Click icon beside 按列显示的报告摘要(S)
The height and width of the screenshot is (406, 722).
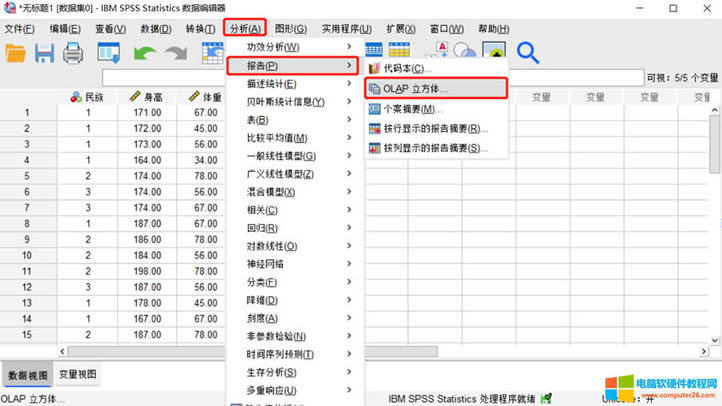click(375, 149)
